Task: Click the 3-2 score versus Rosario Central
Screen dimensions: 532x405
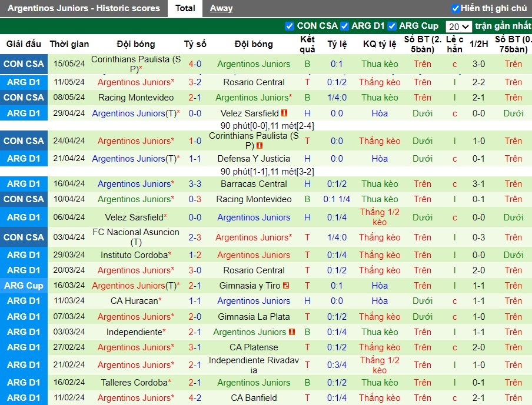Action: [195, 82]
